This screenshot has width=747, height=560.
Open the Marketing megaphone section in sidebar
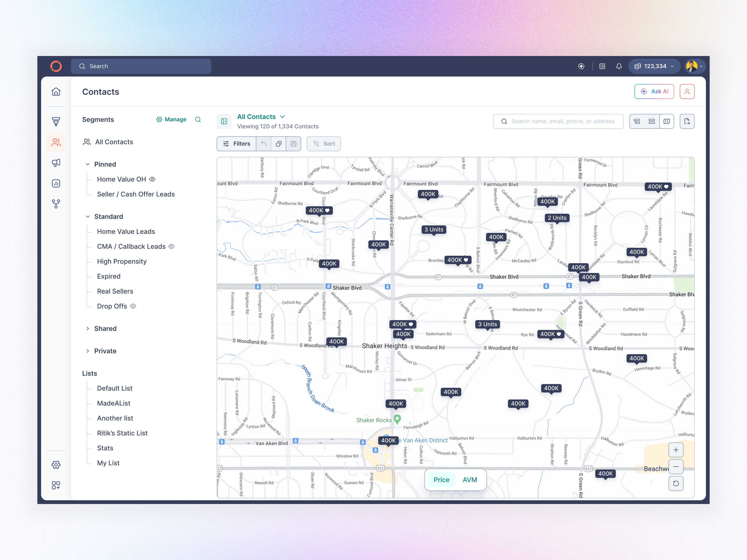tap(56, 163)
